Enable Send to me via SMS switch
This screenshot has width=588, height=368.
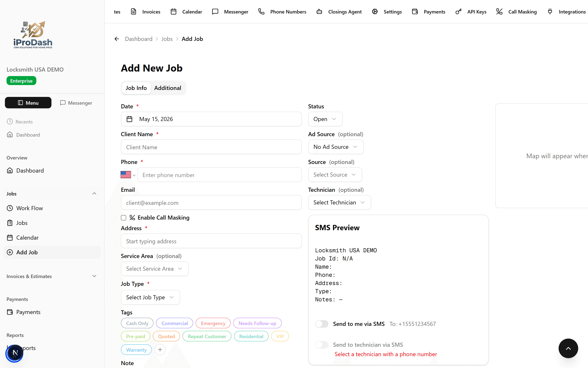point(321,324)
